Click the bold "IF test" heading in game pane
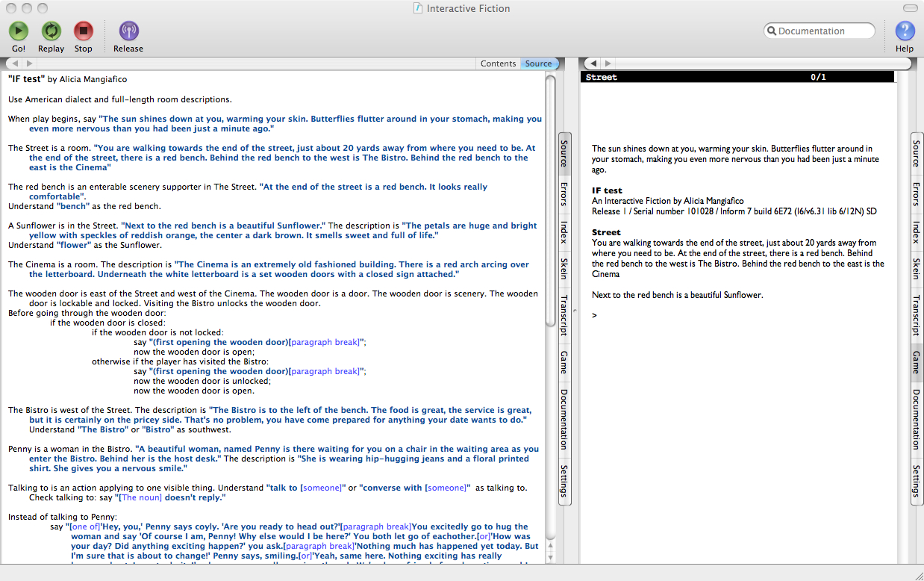Screen dimensions: 924x581 (x=607, y=190)
